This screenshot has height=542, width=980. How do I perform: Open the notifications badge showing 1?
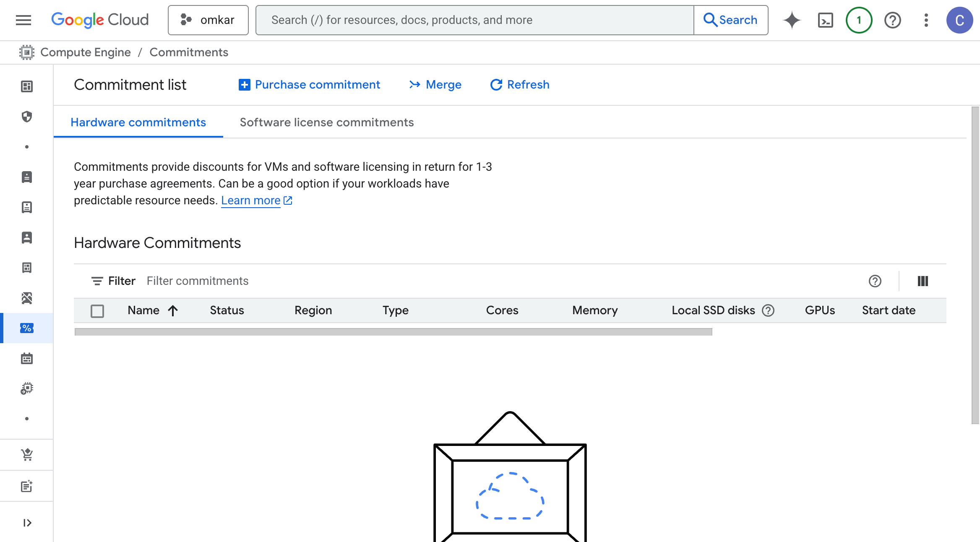(859, 20)
